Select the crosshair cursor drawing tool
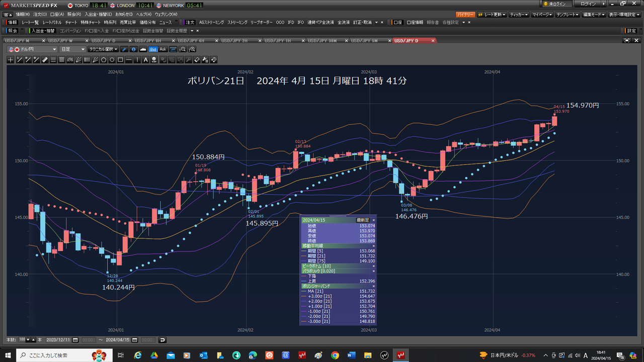This screenshot has width=644, height=362. (11, 60)
